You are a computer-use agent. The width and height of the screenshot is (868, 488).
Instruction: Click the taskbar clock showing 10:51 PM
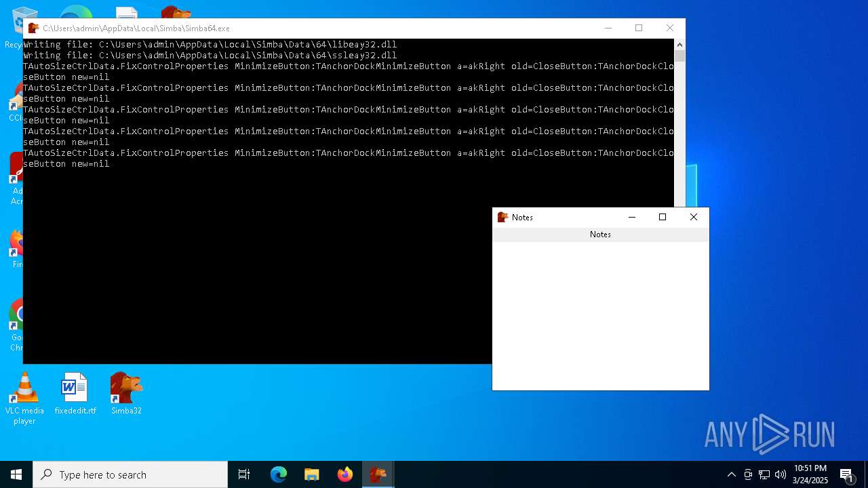810,474
